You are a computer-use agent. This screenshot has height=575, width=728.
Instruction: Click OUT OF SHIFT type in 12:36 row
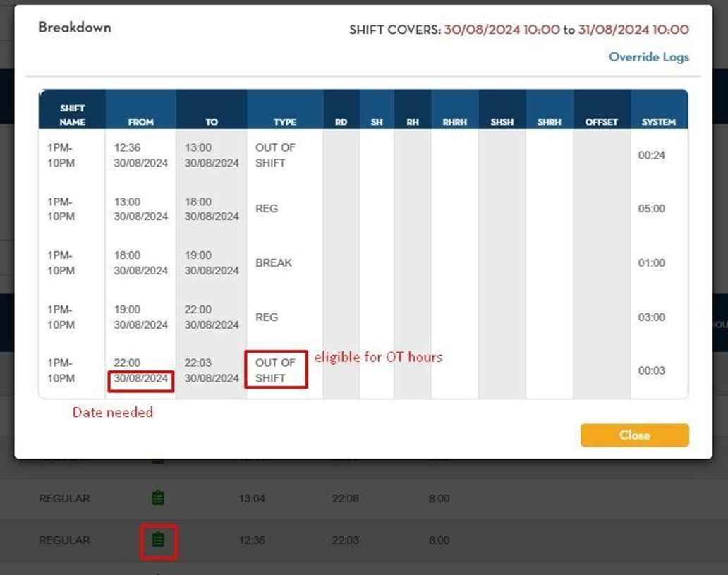click(x=275, y=155)
